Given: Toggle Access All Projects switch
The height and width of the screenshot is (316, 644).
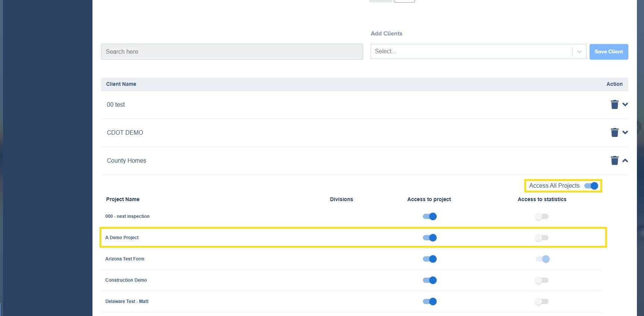Looking at the screenshot, I should click(591, 186).
